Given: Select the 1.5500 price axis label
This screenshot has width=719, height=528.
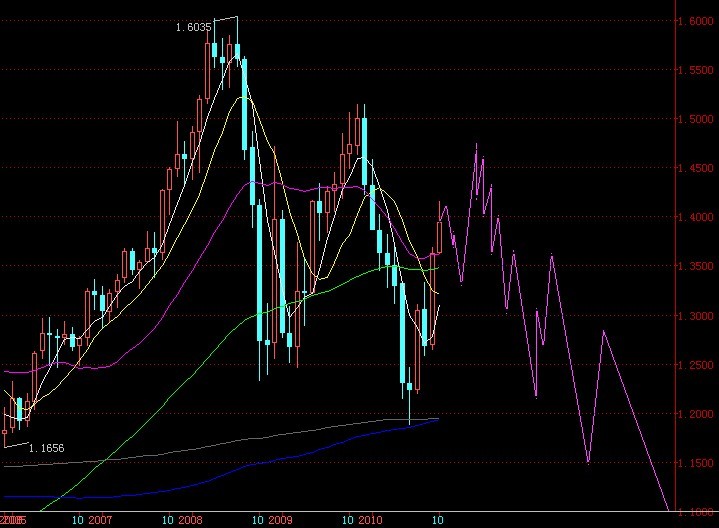Looking at the screenshot, I should (x=696, y=70).
